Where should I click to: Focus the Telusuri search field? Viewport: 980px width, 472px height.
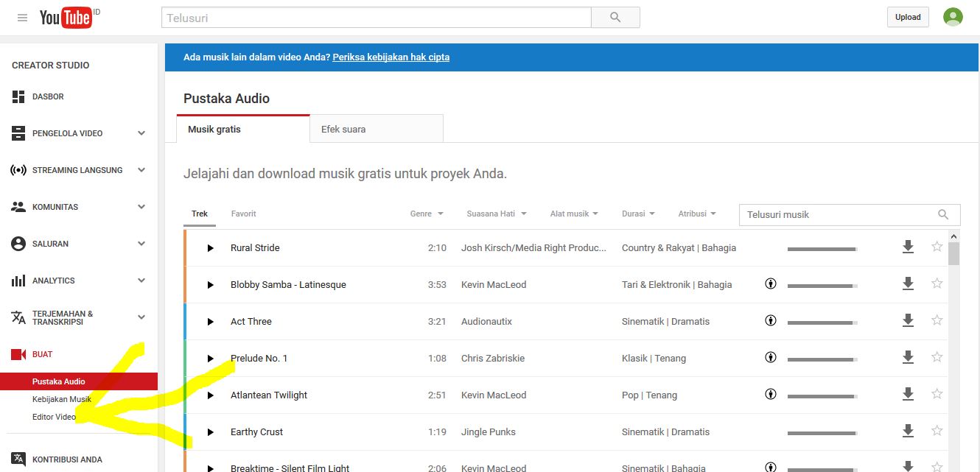click(x=376, y=18)
